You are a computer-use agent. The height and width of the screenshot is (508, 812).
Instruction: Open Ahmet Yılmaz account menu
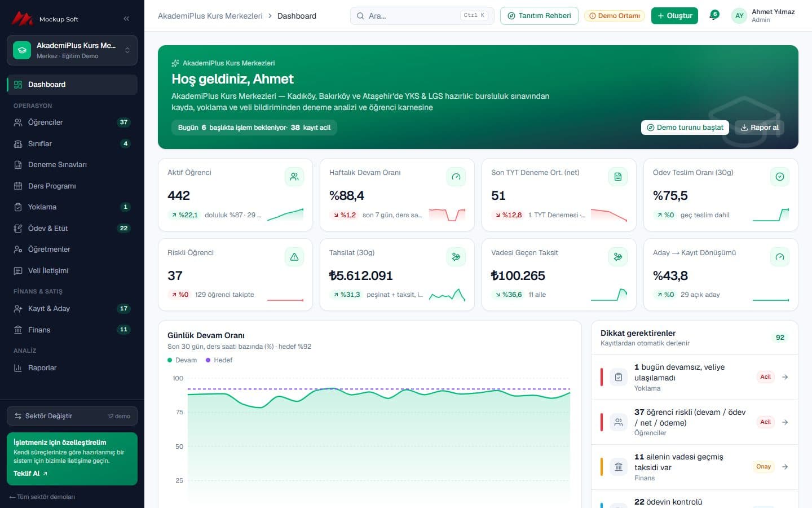(x=764, y=16)
